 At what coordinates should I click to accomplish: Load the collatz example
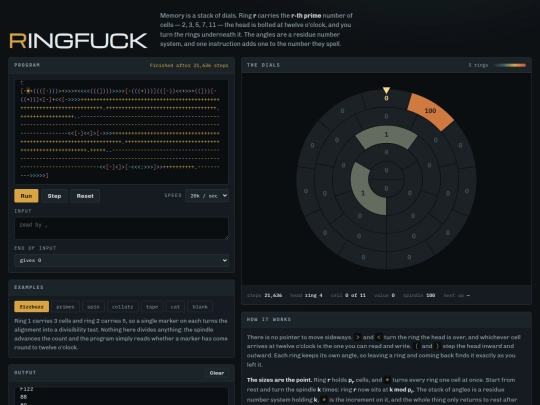123,307
